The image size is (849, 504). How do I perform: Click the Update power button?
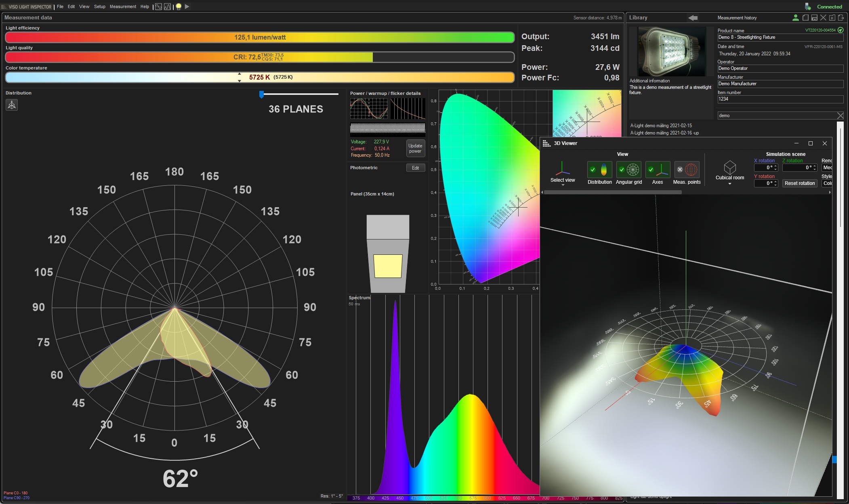[415, 149]
